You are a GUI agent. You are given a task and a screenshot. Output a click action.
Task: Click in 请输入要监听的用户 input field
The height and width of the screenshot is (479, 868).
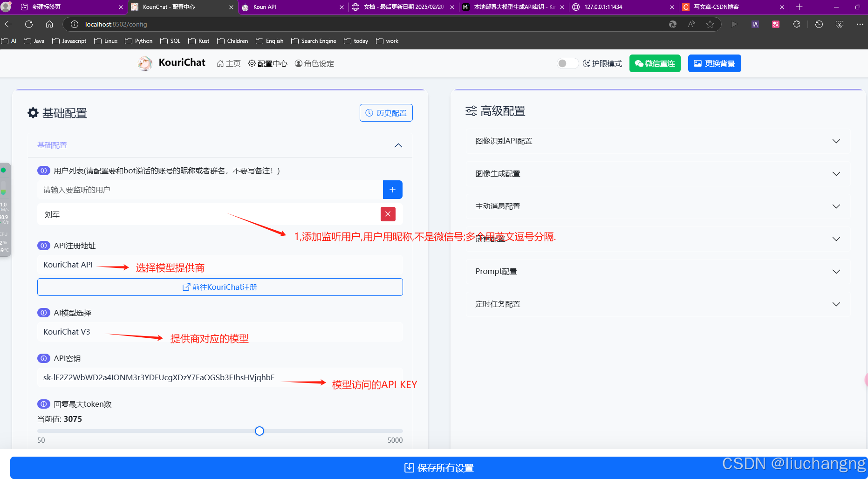pos(210,190)
